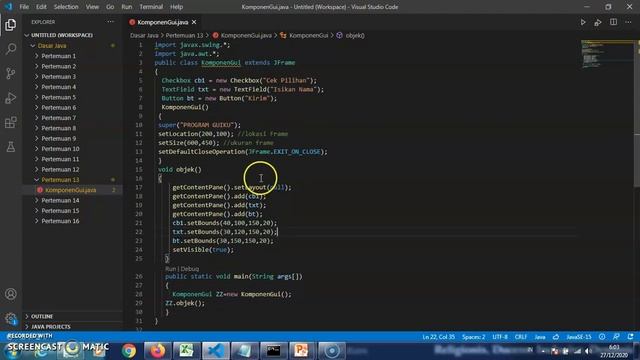Expand the Pertemuan 12 folder

(60, 169)
